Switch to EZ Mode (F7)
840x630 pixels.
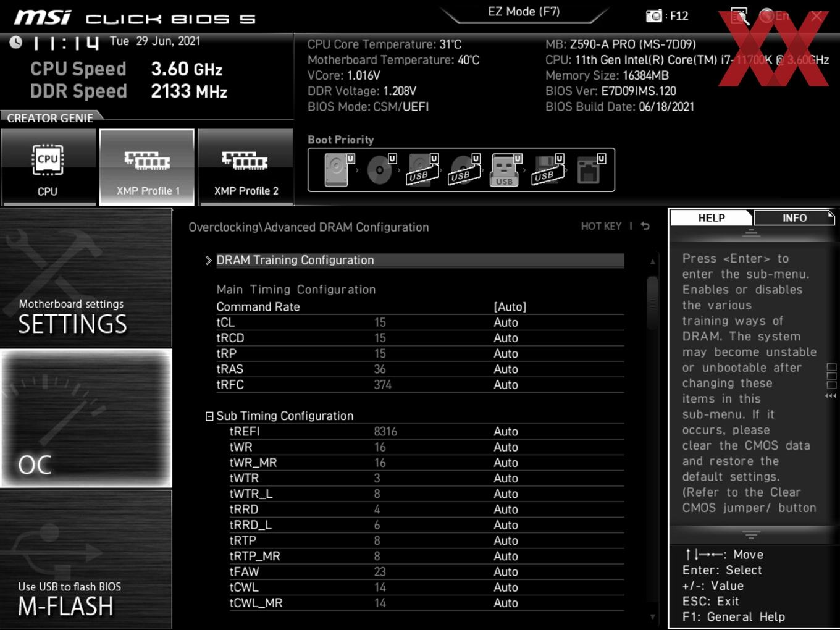tap(524, 12)
